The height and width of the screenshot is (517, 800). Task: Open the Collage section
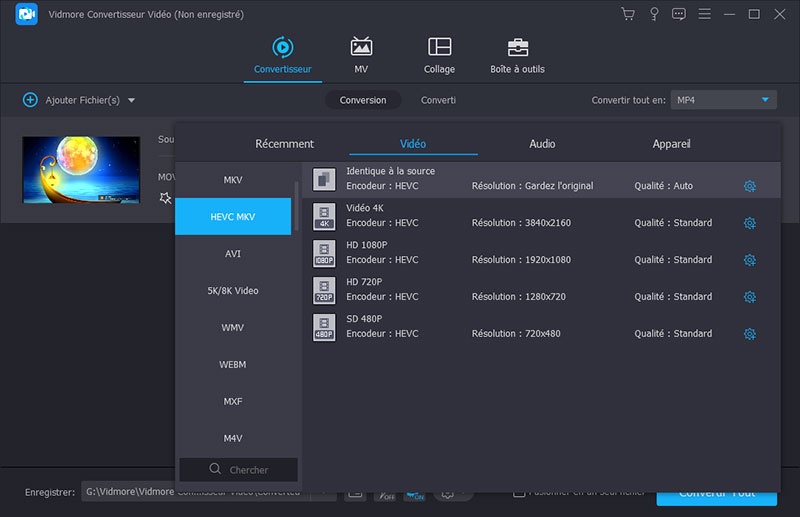[439, 56]
